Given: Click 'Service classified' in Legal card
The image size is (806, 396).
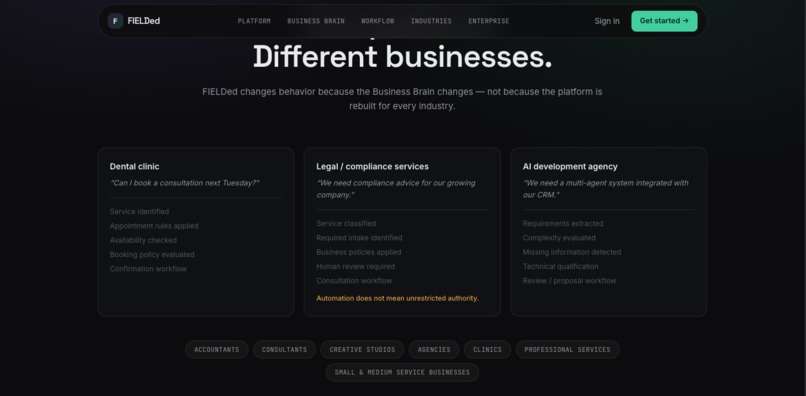Looking at the screenshot, I should point(346,224).
